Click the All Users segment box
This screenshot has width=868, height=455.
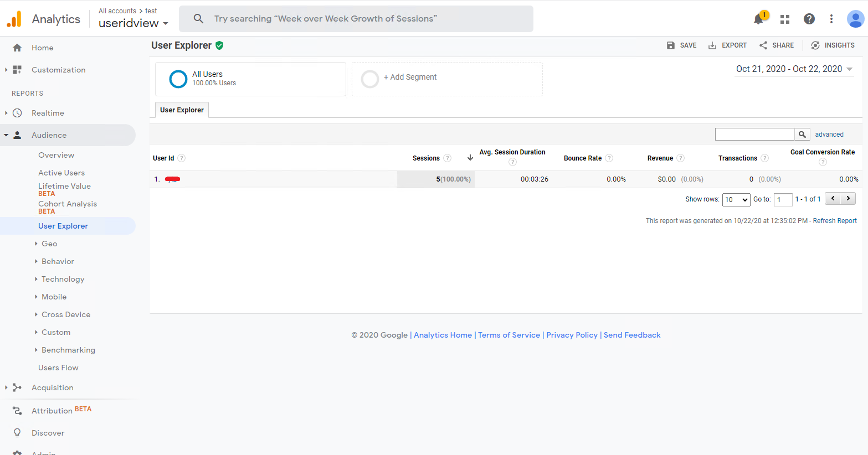point(250,79)
